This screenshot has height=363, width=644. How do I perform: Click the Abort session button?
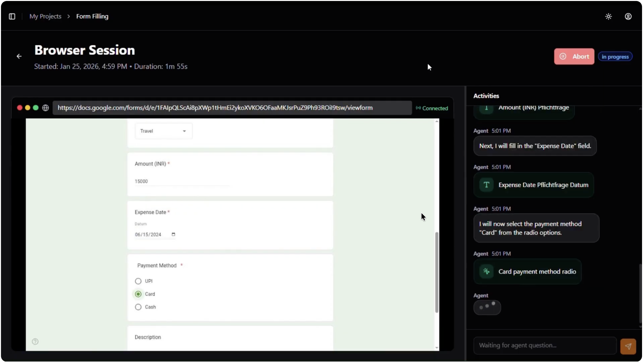[x=574, y=56]
